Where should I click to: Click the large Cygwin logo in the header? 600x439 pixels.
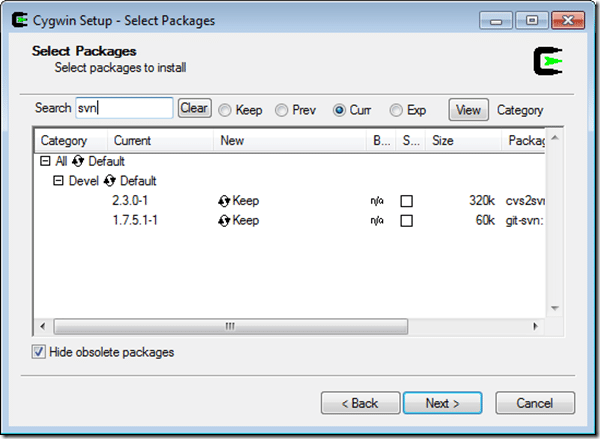click(548, 61)
